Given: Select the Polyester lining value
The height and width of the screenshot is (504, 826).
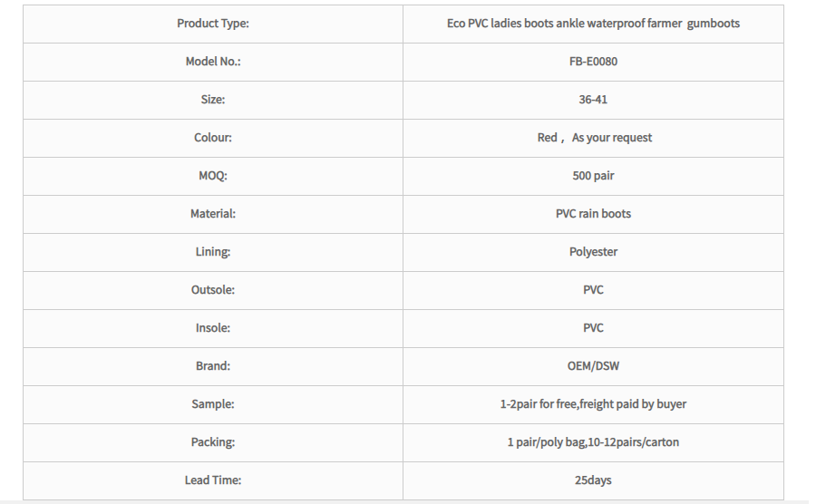Looking at the screenshot, I should pyautogui.click(x=593, y=252).
